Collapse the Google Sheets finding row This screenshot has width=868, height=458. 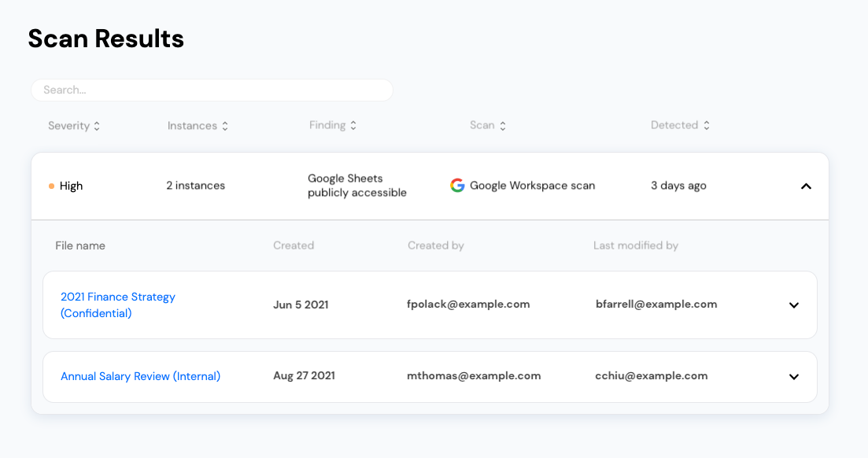coord(805,187)
